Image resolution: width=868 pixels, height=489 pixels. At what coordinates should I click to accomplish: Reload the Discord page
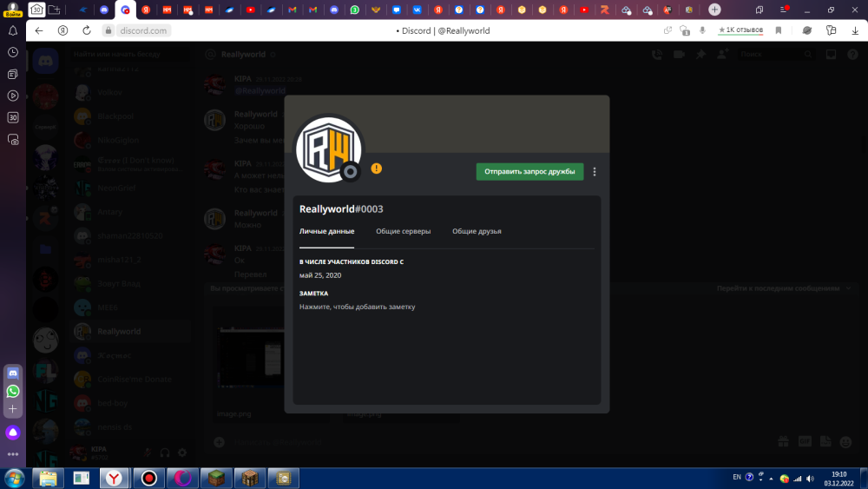click(87, 30)
